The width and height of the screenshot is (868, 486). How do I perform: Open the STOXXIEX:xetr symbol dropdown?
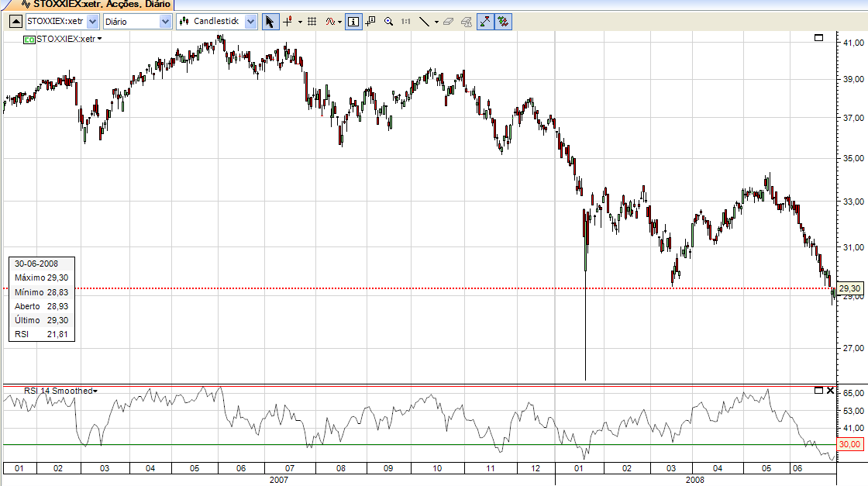(92, 22)
